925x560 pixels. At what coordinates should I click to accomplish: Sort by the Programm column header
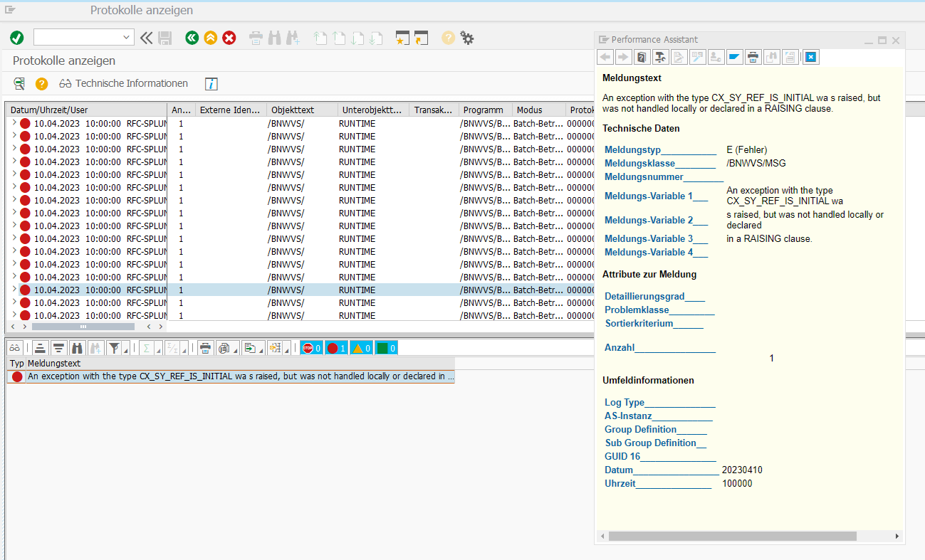pyautogui.click(x=483, y=110)
